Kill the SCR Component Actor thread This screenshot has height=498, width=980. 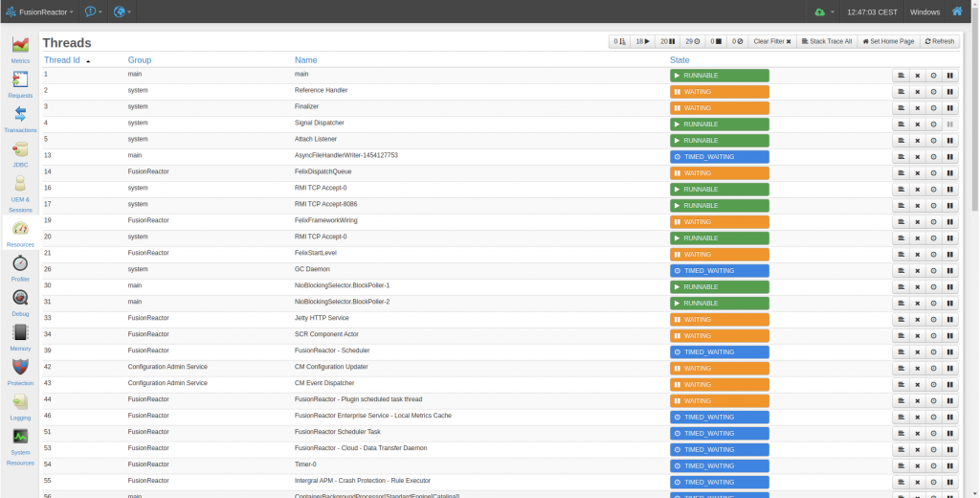pos(917,336)
